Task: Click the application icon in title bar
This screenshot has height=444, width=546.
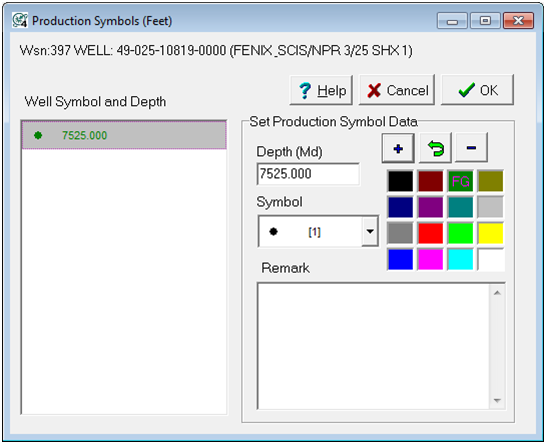Action: pos(20,20)
